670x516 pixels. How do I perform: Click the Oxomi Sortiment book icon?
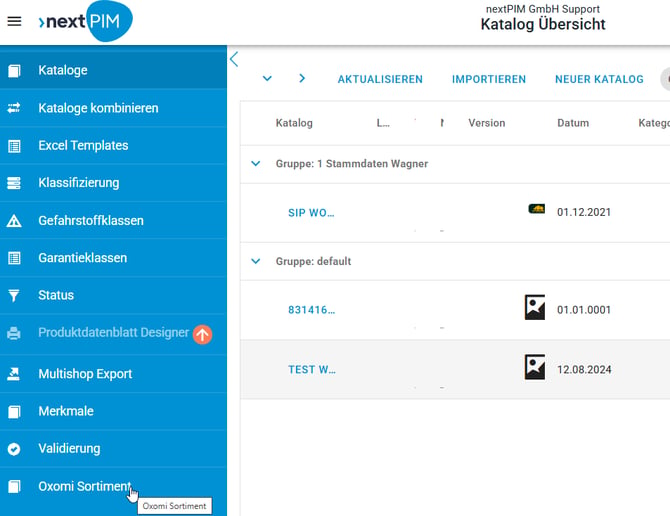tap(14, 487)
